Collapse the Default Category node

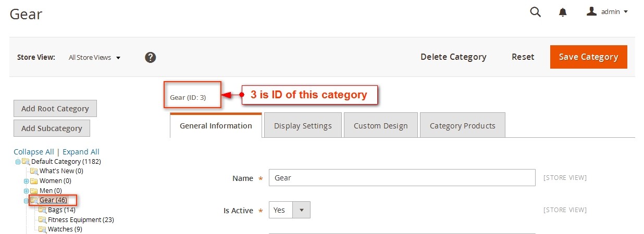(18, 162)
